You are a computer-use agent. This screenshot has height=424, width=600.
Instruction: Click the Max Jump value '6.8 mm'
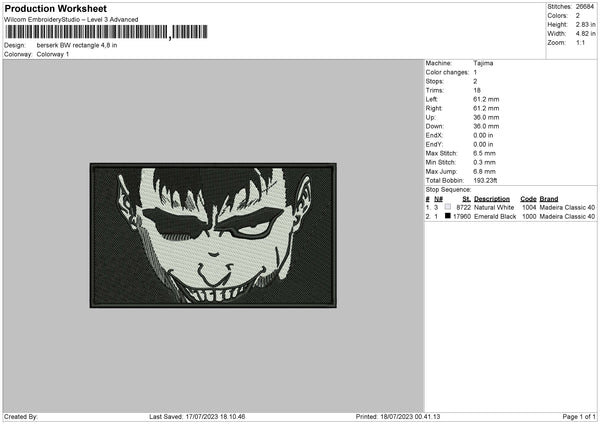tap(484, 172)
